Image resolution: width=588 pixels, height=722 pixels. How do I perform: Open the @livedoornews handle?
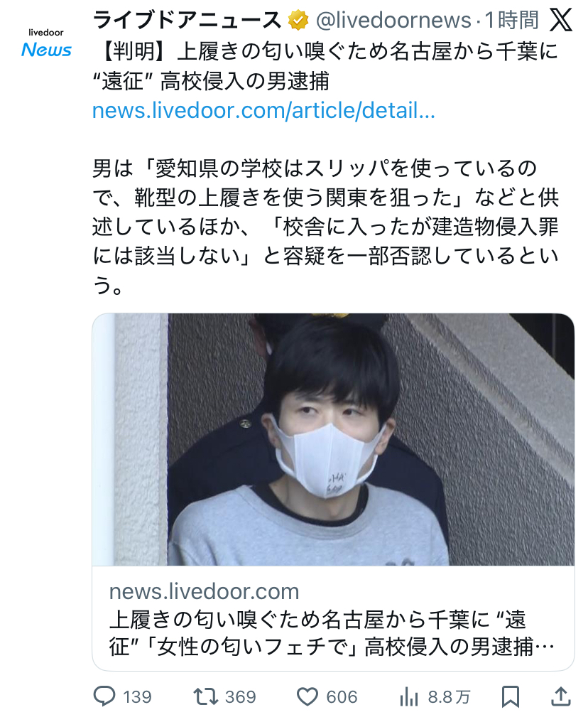pos(393,21)
